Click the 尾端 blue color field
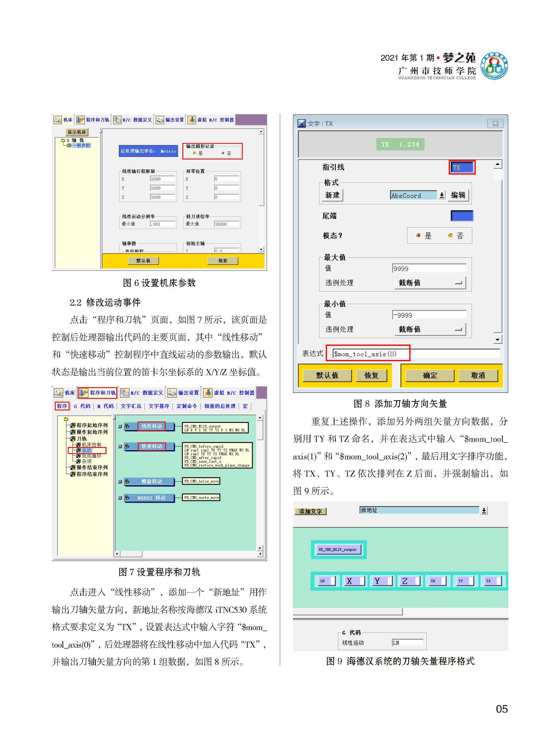Image resolution: width=560 pixels, height=755 pixels. pyautogui.click(x=462, y=216)
